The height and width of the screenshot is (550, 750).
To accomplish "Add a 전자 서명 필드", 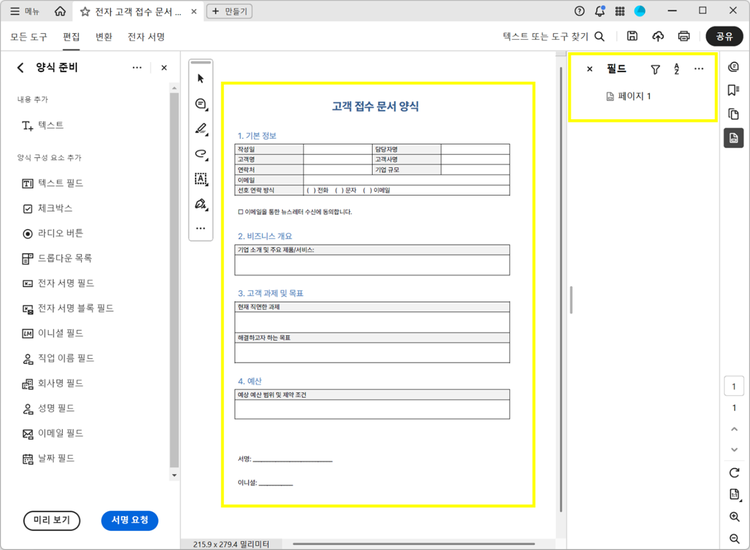I will [58, 283].
